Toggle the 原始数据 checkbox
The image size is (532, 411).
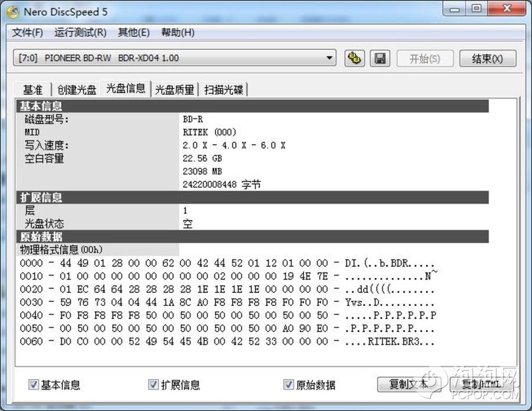click(288, 384)
